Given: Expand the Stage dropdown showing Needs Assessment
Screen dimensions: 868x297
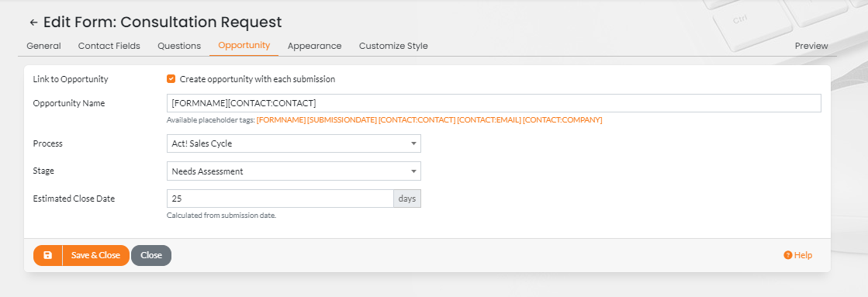Looking at the screenshot, I should pos(293,171).
